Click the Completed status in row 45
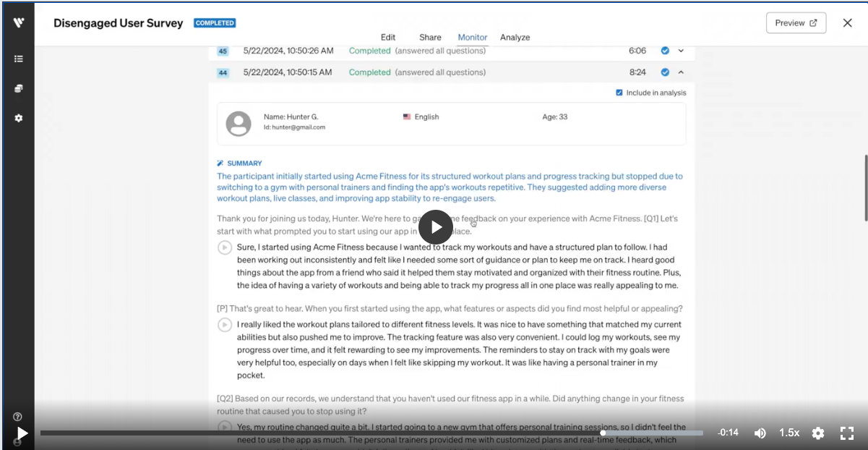The width and height of the screenshot is (868, 450). [369, 51]
